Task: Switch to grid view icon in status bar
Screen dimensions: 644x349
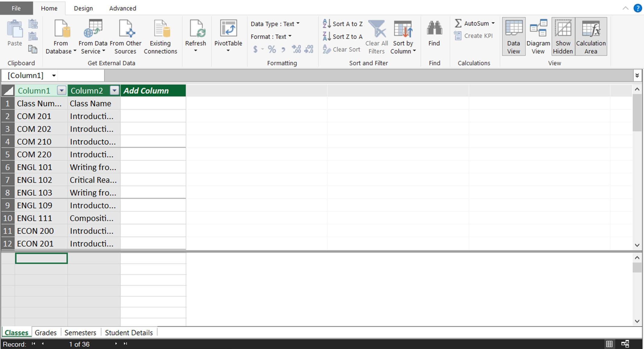Action: (609, 344)
